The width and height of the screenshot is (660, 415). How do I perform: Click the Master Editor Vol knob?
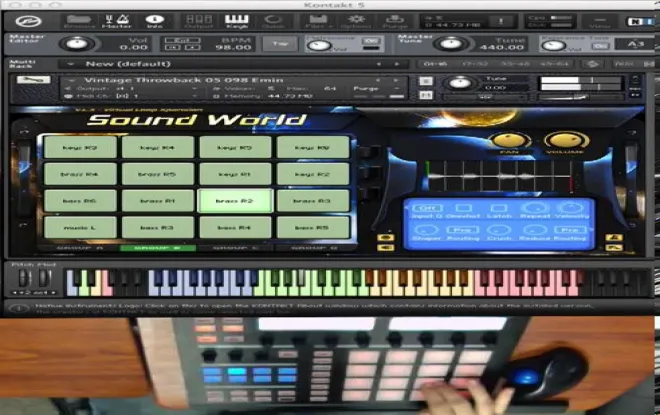click(77, 44)
